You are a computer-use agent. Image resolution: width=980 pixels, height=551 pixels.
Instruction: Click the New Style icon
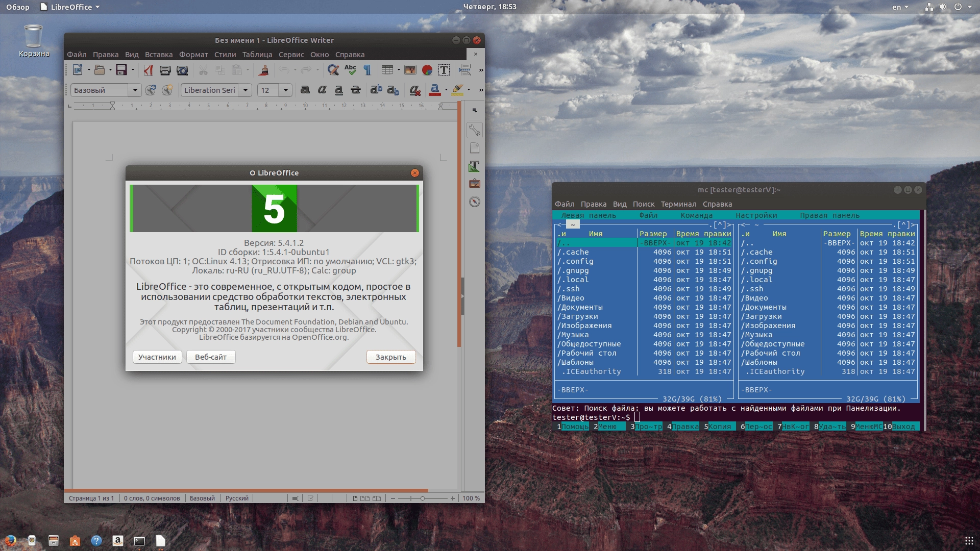pyautogui.click(x=167, y=90)
